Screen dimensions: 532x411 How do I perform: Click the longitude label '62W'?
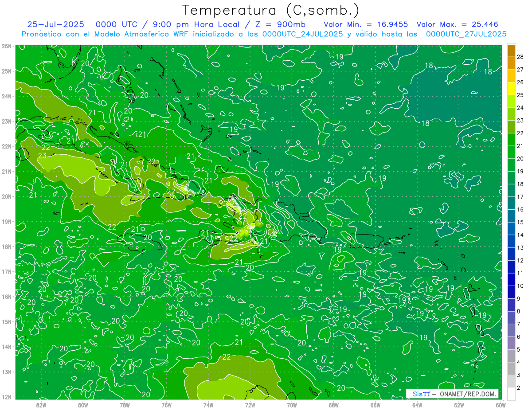(459, 405)
